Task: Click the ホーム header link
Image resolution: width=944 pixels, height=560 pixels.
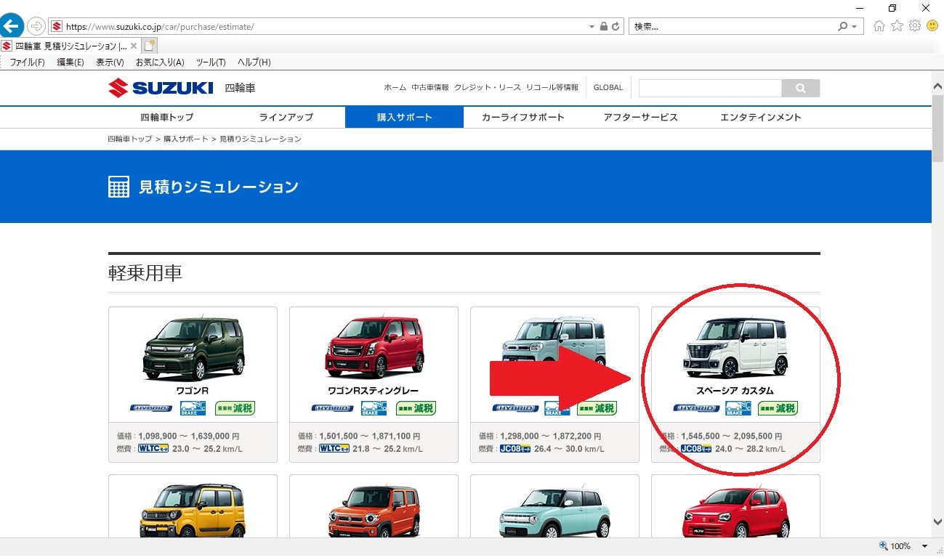Action: click(x=395, y=87)
